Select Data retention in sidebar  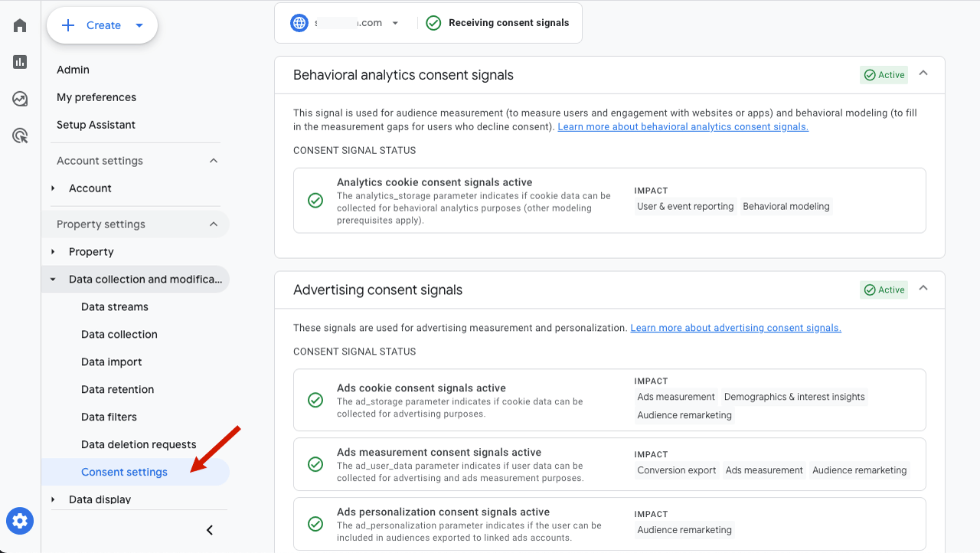(x=118, y=390)
